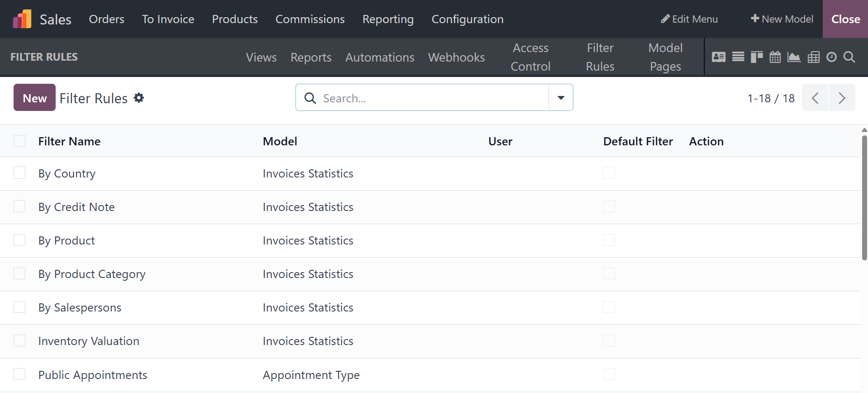Click into the Search input field
The width and height of the screenshot is (868, 393).
pos(432,98)
